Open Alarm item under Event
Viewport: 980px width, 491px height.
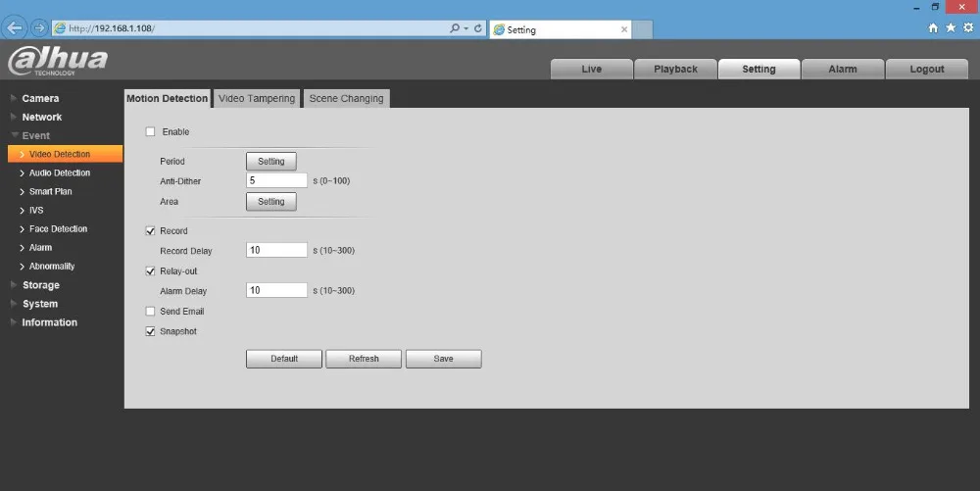pyautogui.click(x=40, y=247)
